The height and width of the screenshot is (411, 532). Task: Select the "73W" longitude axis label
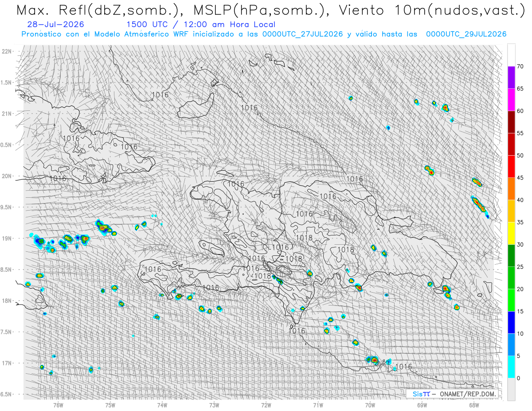[x=214, y=405]
